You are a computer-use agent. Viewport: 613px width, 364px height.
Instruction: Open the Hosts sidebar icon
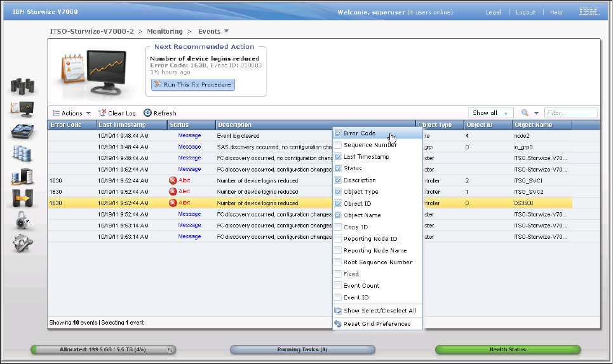[22, 177]
